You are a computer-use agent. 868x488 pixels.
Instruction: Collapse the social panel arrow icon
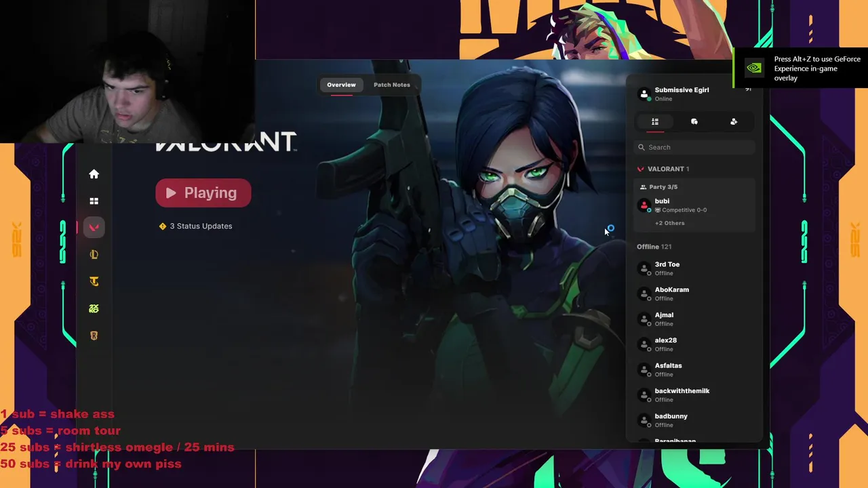click(748, 89)
